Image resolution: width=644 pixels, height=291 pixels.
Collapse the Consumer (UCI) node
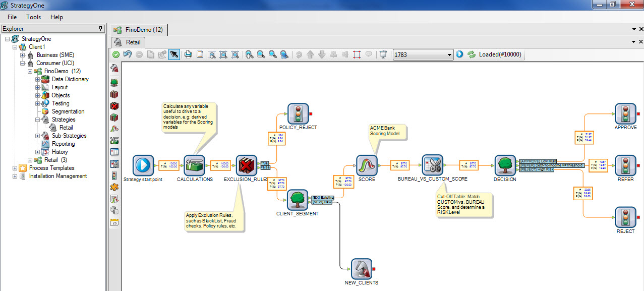[23, 63]
